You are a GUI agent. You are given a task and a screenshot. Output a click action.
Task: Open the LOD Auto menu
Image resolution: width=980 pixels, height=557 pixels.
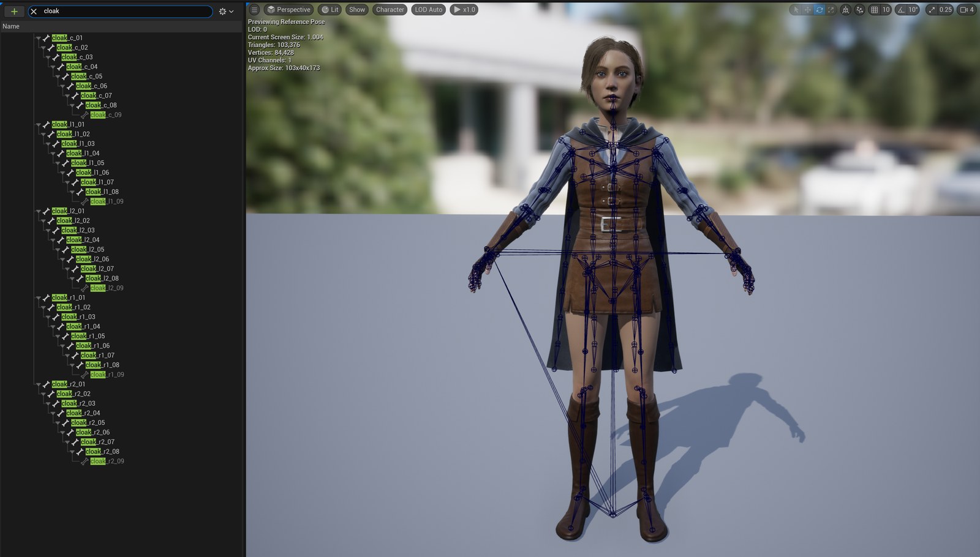pyautogui.click(x=428, y=10)
